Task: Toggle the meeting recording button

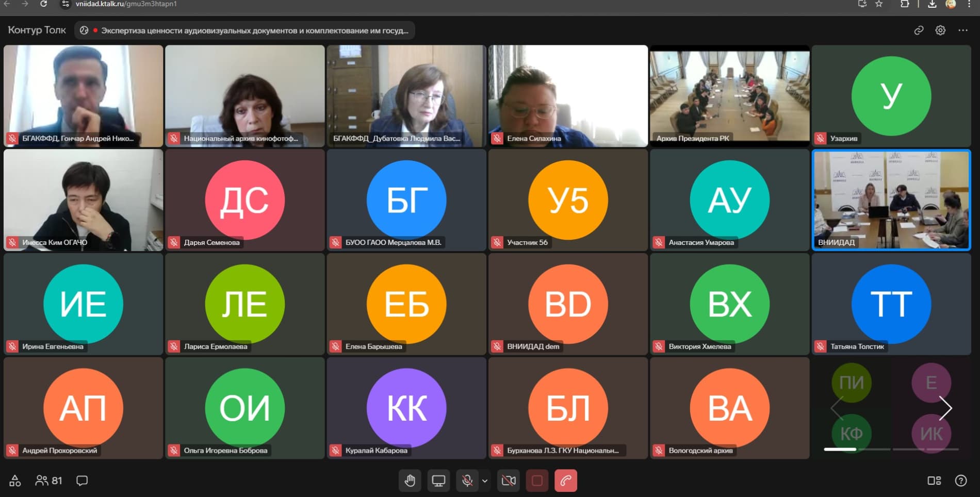Action: tap(537, 481)
